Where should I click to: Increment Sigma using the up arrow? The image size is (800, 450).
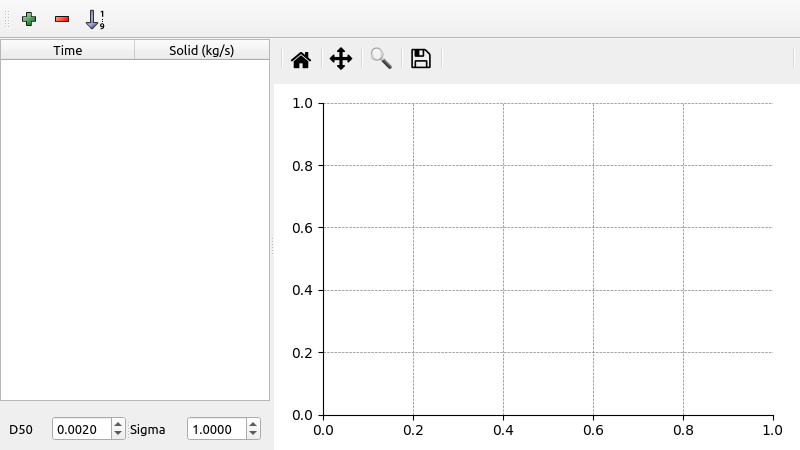pyautogui.click(x=253, y=424)
